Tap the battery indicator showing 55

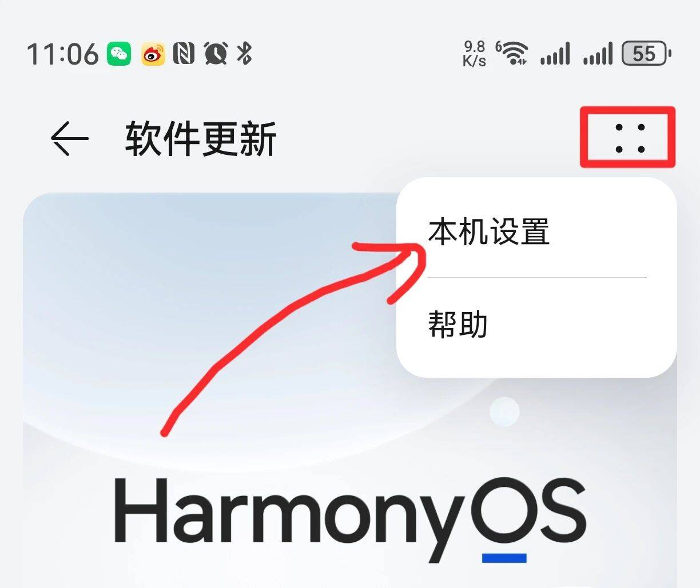(646, 53)
